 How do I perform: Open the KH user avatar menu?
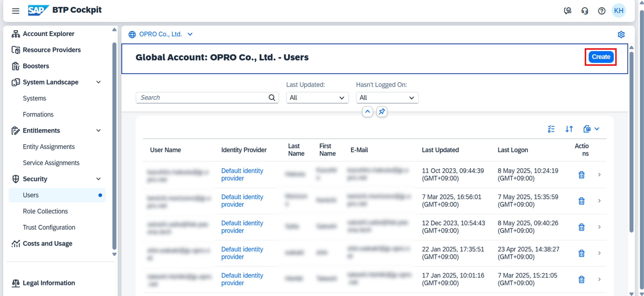[618, 11]
